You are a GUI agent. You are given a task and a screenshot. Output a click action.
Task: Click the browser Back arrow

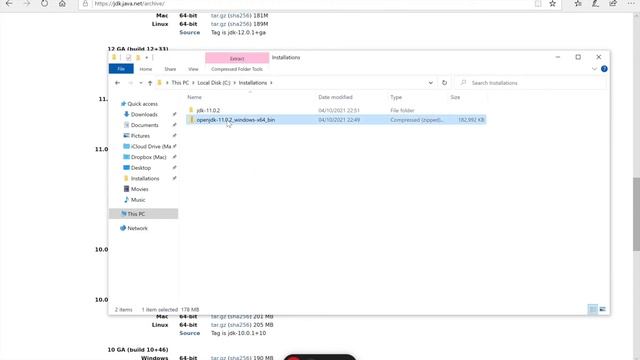point(9,3)
